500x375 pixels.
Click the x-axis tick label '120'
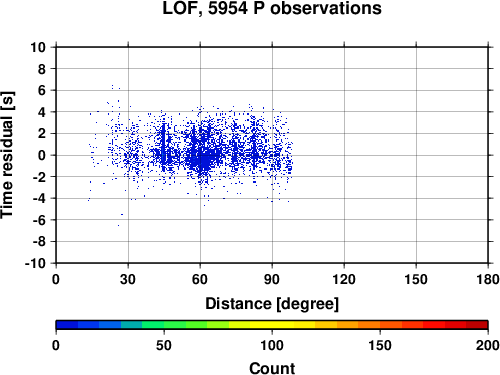[344, 279]
